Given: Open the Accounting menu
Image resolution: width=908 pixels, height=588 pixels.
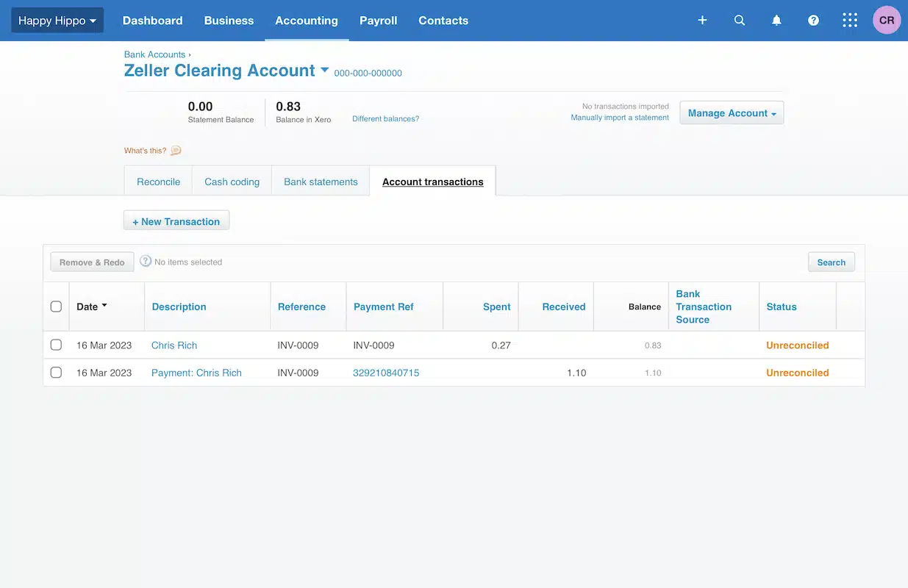Looking at the screenshot, I should pos(307,21).
